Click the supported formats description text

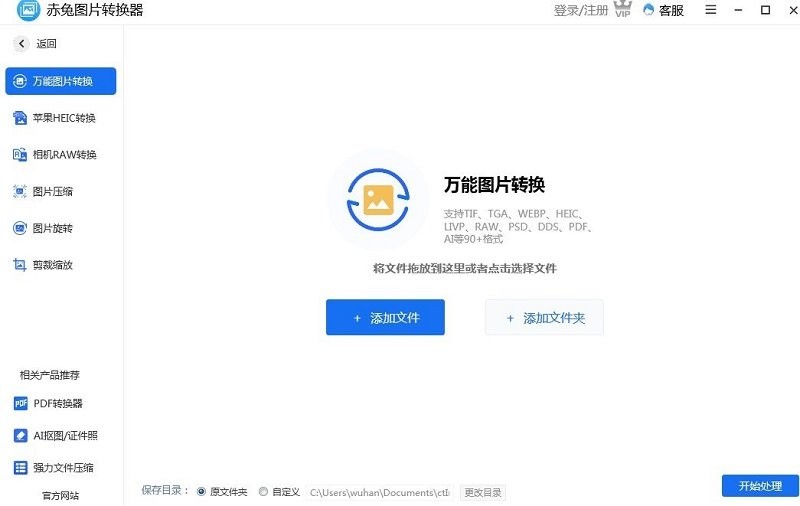pyautogui.click(x=517, y=226)
